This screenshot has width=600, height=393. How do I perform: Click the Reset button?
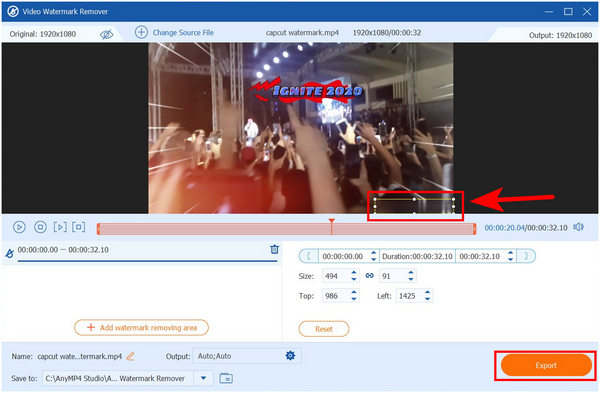coord(324,329)
